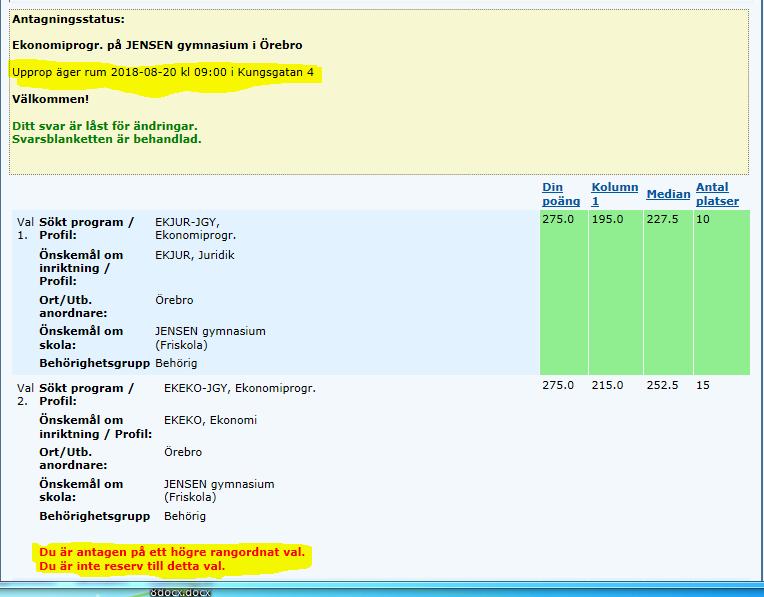Open the Median column link
The height and width of the screenshot is (597, 764).
[x=668, y=194]
